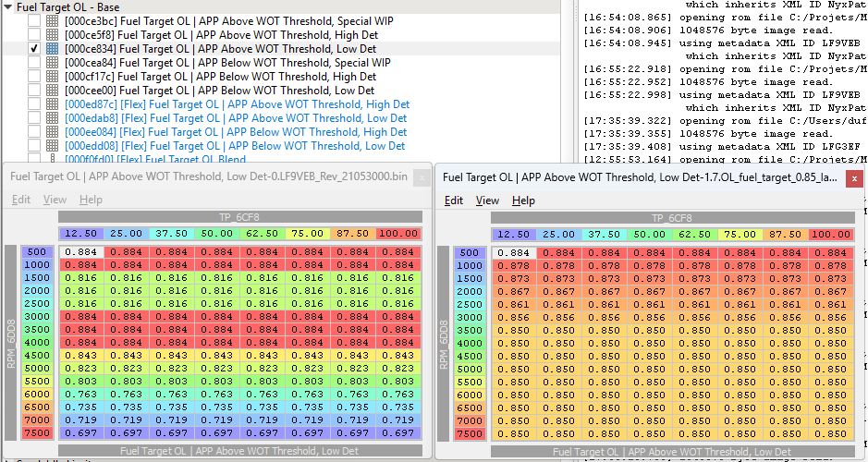Check box for 000ce5f8 Above WOT High Det
Screen dimensions: 868x462
coord(34,35)
